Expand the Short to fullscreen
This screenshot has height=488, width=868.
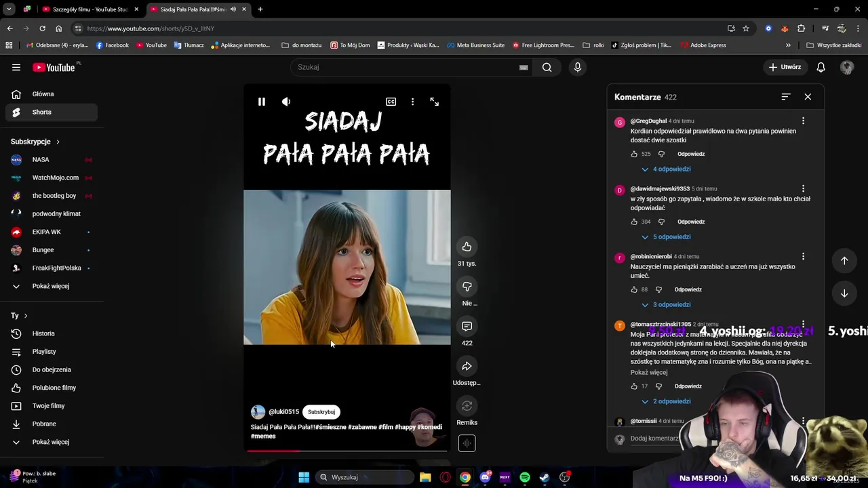[435, 102]
